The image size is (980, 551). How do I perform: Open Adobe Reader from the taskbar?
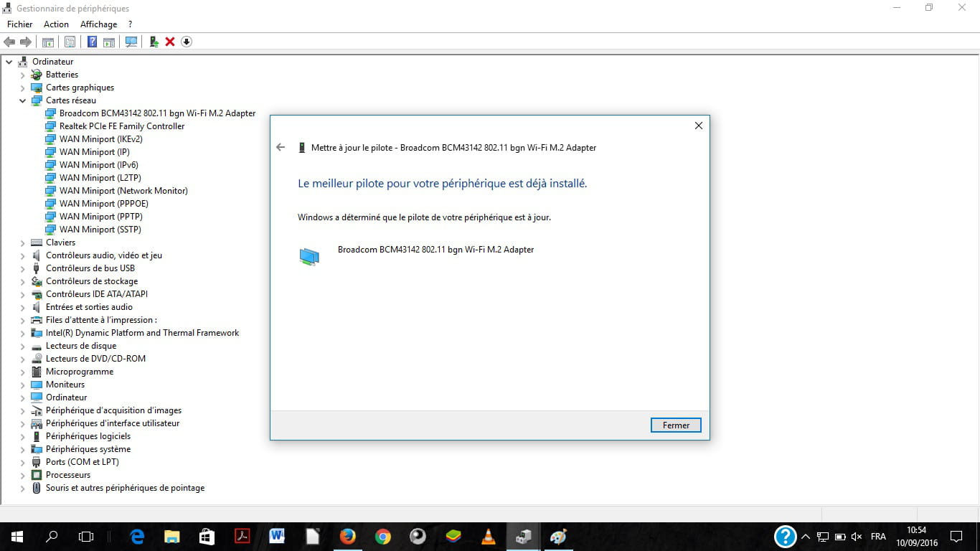242,536
